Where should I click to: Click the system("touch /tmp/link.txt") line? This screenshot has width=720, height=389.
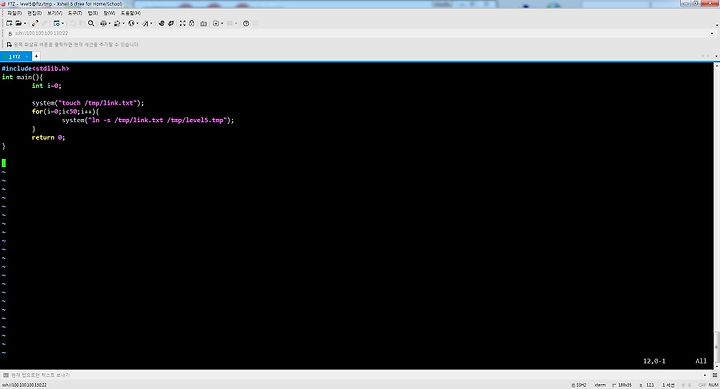pyautogui.click(x=88, y=103)
